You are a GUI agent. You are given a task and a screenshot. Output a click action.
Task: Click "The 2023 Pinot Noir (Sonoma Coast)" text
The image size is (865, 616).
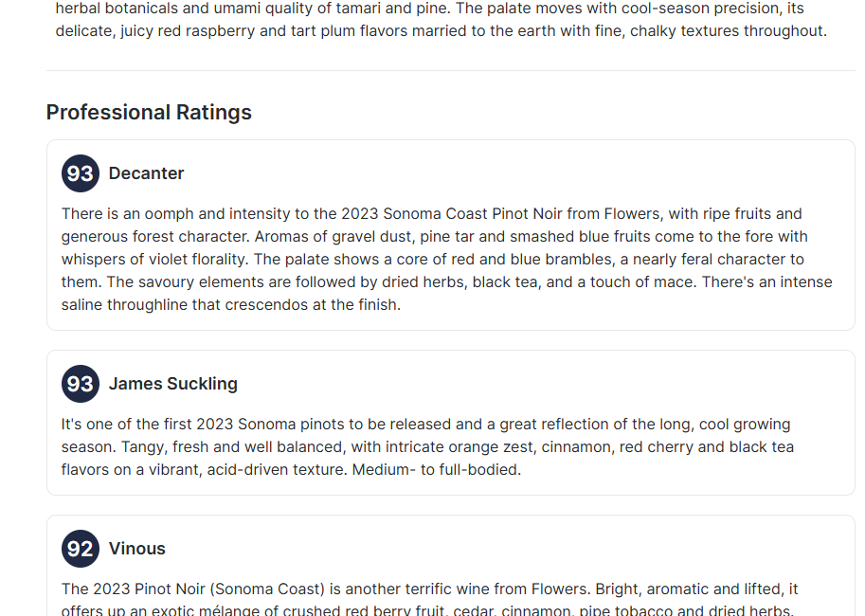tap(191, 589)
